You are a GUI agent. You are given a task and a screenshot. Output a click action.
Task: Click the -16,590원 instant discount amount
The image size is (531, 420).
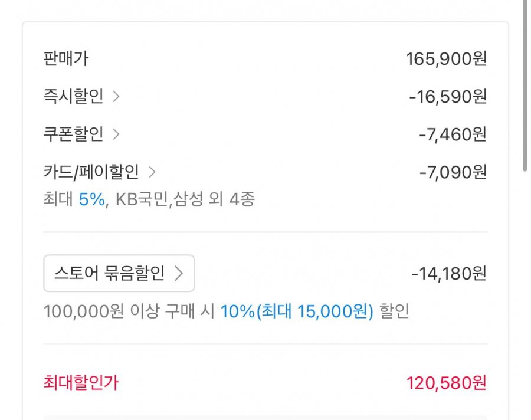point(448,97)
